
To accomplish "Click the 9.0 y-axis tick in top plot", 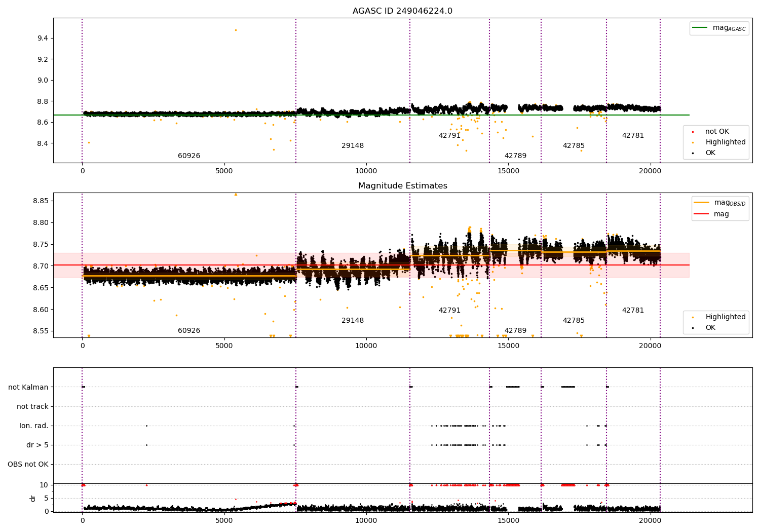I will pos(43,81).
